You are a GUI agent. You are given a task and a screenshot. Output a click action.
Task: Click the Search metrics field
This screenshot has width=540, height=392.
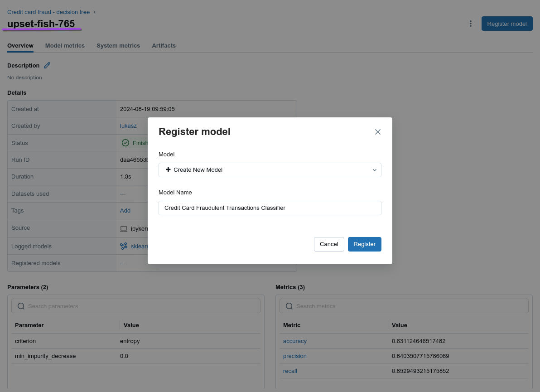pos(404,306)
